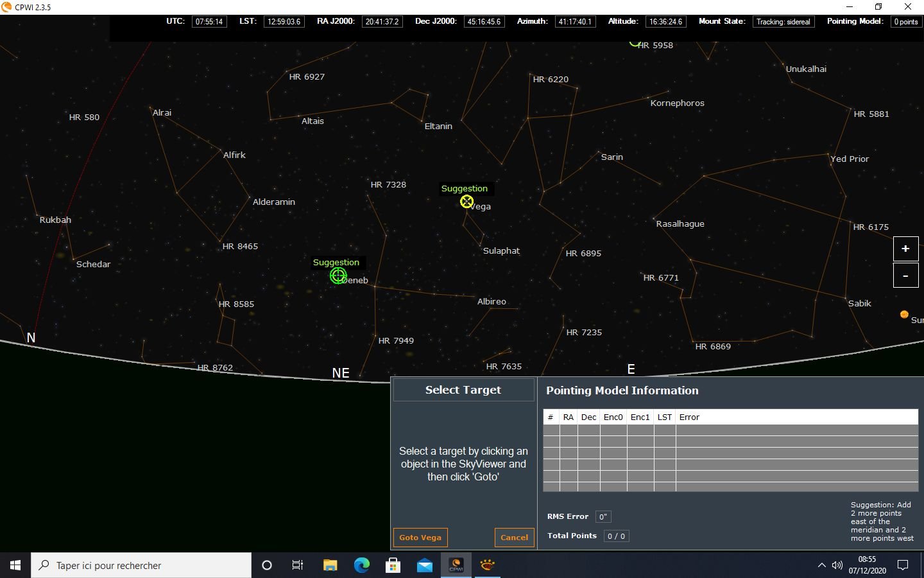
Task: Open Mail app from taskbar
Action: [425, 565]
